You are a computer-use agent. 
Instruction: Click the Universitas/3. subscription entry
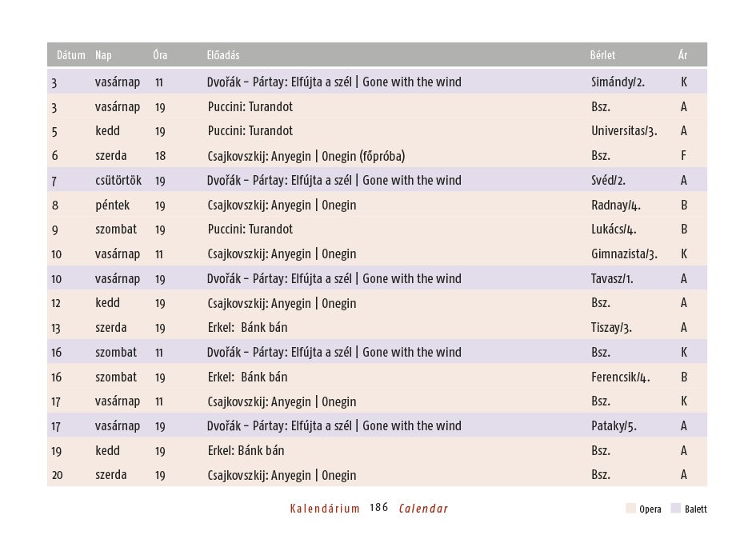624,131
